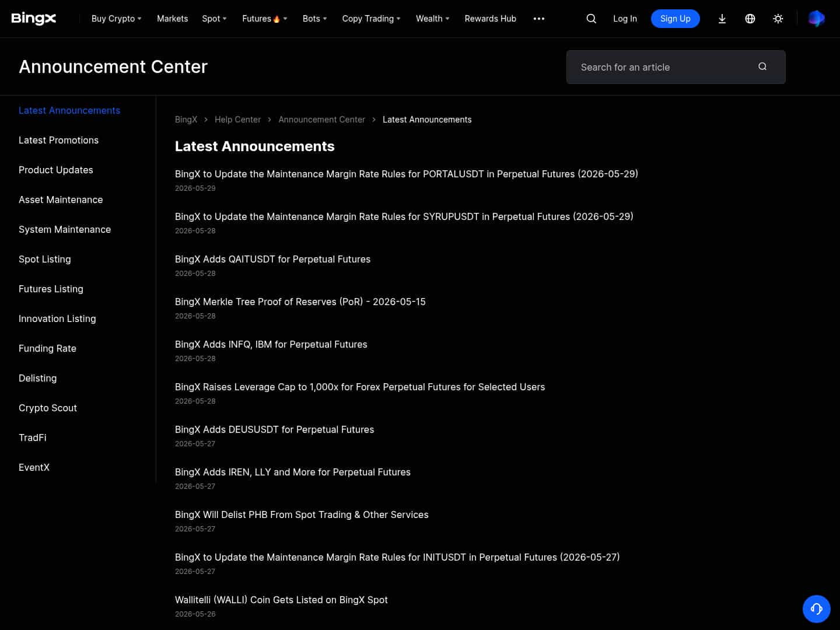Open IREN, LLY and More announcement
This screenshot has width=840, height=630.
click(293, 472)
